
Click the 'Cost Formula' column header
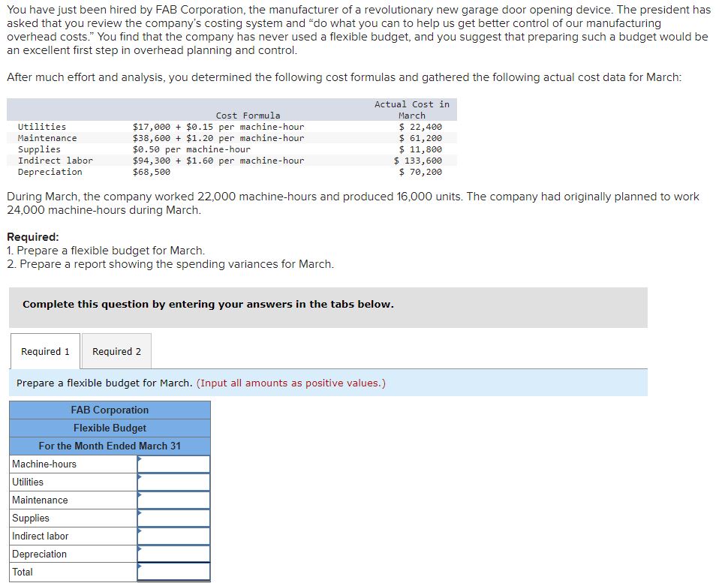pyautogui.click(x=248, y=116)
